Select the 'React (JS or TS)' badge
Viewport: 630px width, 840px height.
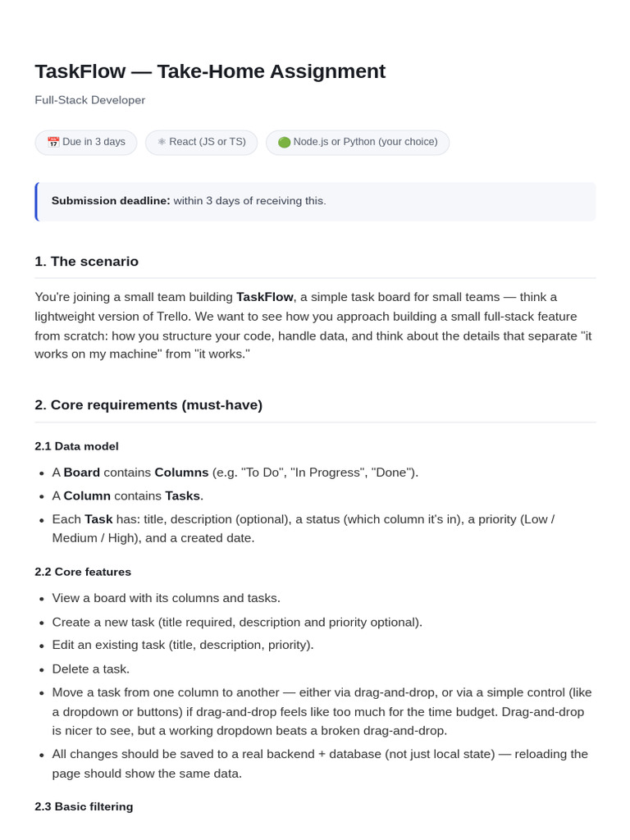(x=202, y=143)
